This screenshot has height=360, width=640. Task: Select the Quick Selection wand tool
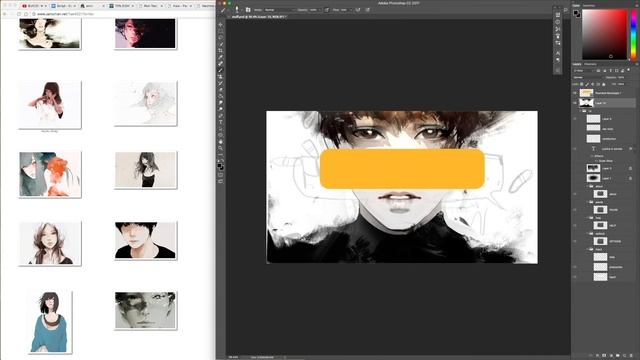[221, 44]
